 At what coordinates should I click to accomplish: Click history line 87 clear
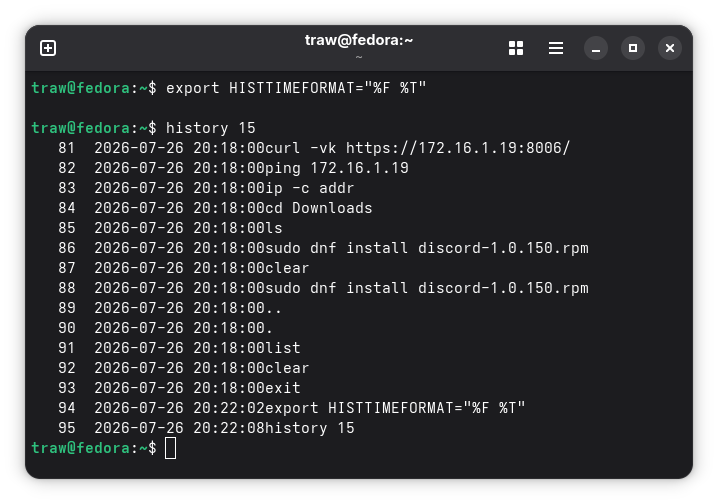(184, 268)
